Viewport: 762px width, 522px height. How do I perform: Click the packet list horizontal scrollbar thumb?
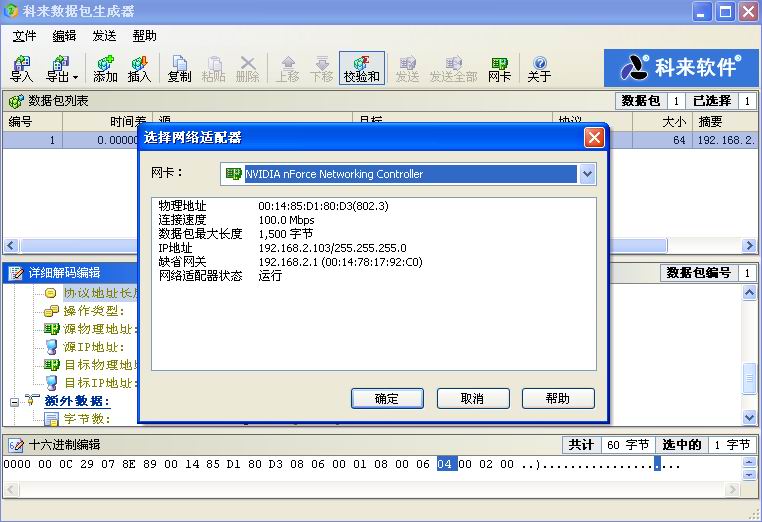pos(344,245)
